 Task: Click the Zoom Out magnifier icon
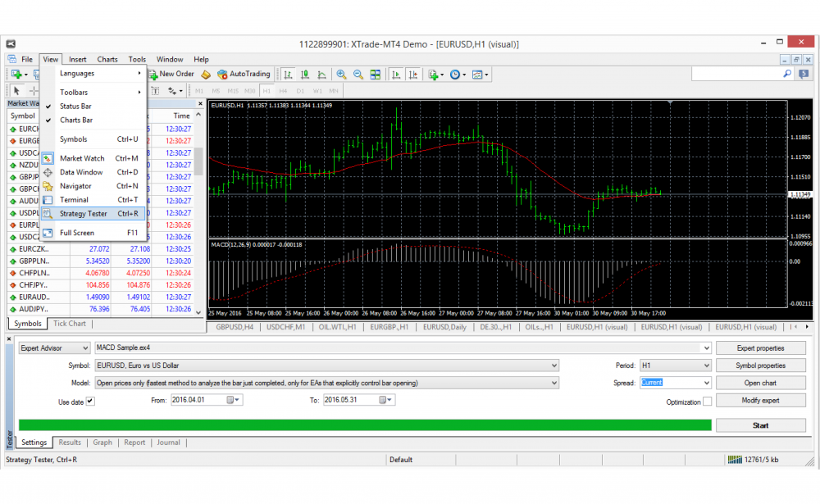coord(358,74)
